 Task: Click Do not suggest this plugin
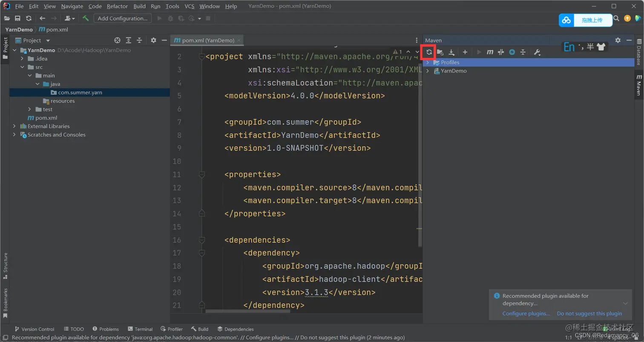589,313
